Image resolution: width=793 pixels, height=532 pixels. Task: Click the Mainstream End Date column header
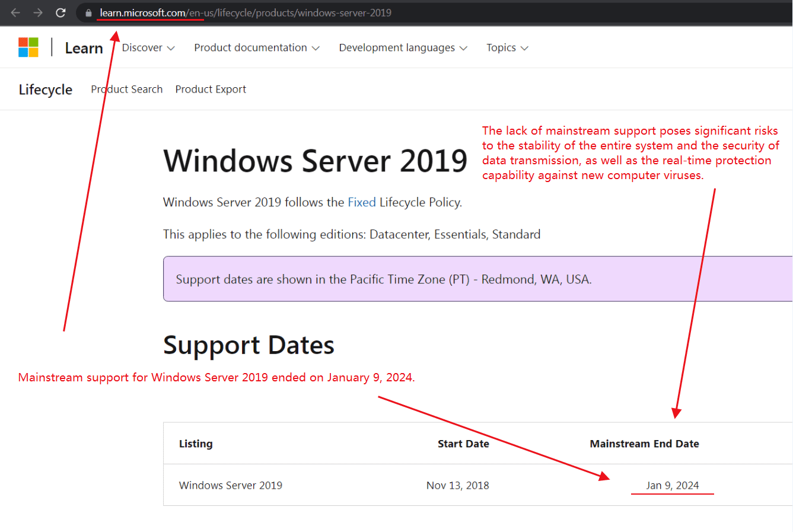tap(644, 444)
